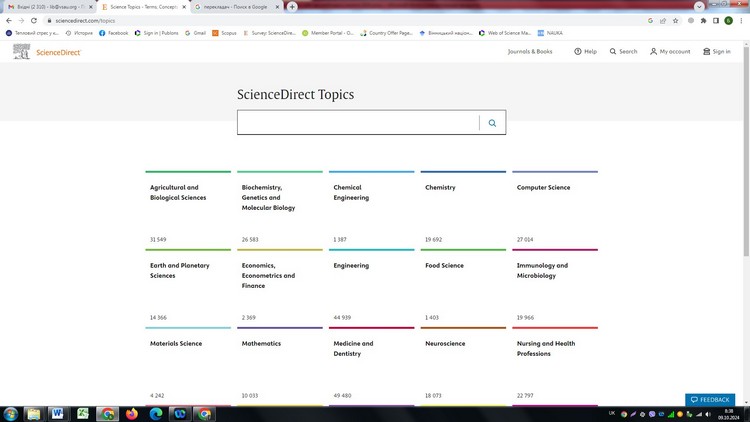Go back with the browser back arrow

click(9, 21)
